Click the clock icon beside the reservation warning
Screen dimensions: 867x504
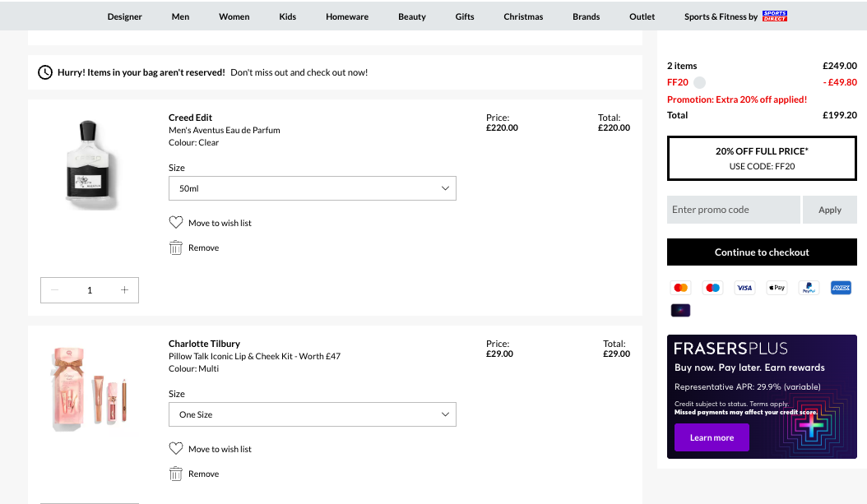45,72
